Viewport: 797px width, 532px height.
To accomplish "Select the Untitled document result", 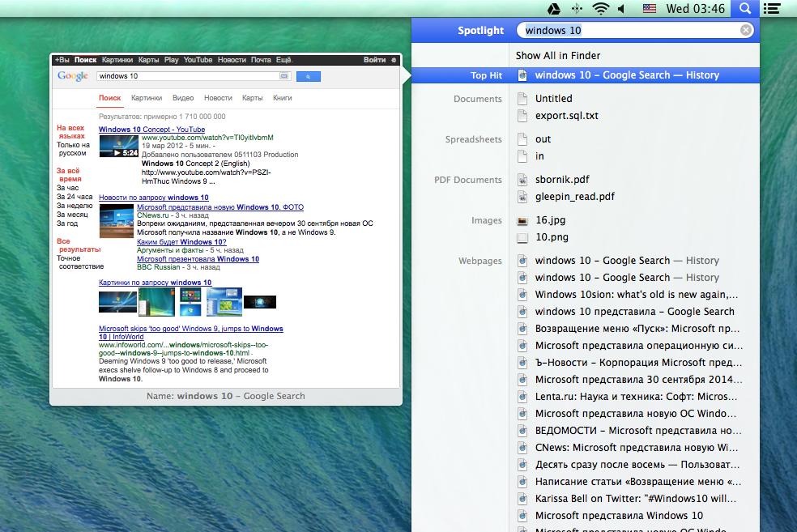I will (553, 99).
